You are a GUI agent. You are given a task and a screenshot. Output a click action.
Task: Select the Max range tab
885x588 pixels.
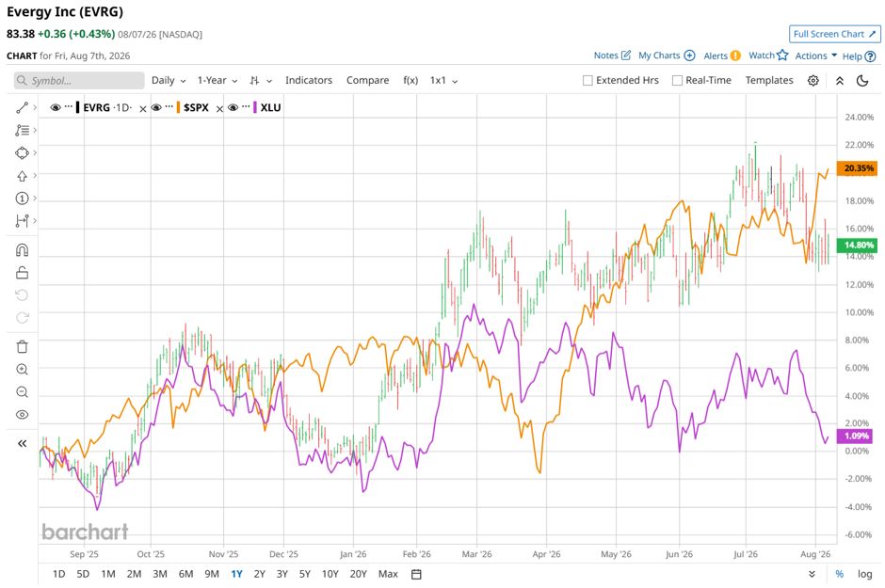[388, 574]
